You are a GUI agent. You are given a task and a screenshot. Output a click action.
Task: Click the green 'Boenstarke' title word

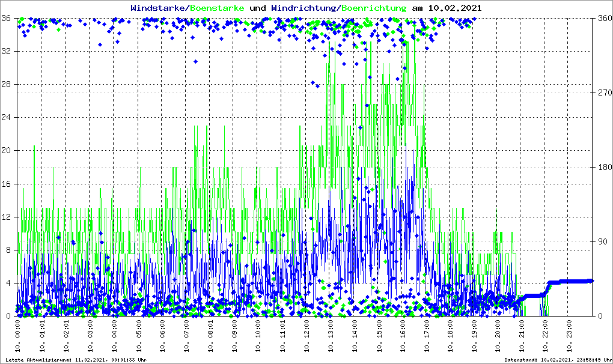click(217, 8)
